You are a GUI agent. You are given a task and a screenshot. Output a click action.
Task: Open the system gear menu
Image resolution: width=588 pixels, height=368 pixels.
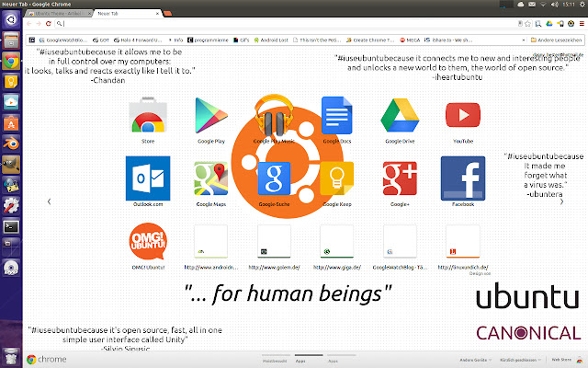(582, 5)
